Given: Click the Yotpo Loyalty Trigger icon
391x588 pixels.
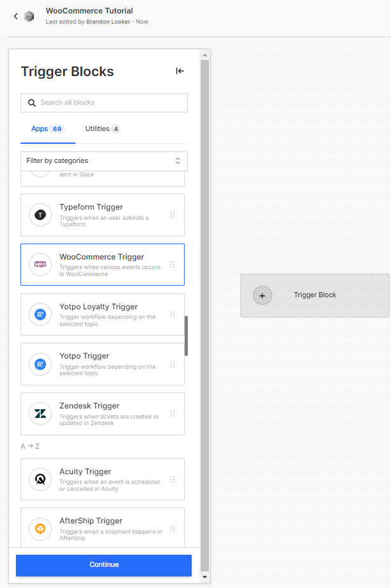Looking at the screenshot, I should pos(40,314).
